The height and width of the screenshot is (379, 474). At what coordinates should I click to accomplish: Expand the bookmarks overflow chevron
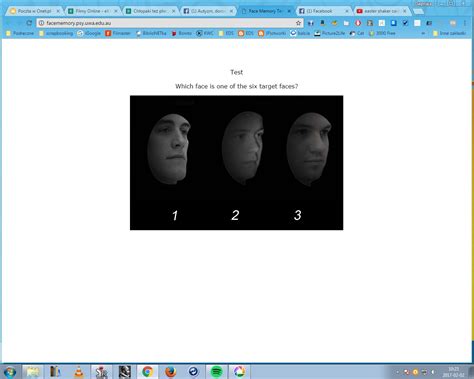[x=423, y=33]
